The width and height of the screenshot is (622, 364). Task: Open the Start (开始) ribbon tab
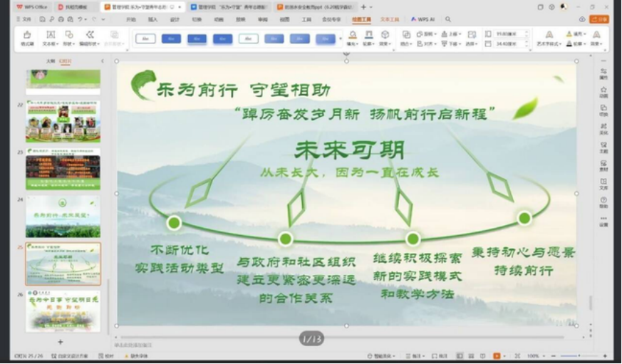point(130,19)
